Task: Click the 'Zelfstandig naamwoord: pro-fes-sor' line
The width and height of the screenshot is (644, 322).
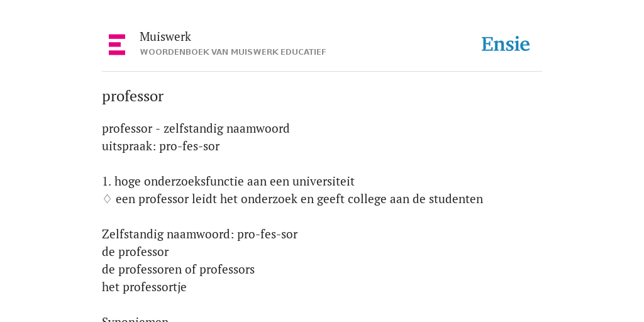Action: point(199,235)
